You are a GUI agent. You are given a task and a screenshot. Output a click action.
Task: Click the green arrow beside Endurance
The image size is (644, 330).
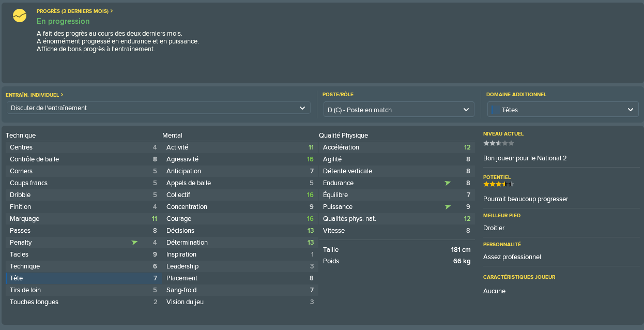(448, 183)
